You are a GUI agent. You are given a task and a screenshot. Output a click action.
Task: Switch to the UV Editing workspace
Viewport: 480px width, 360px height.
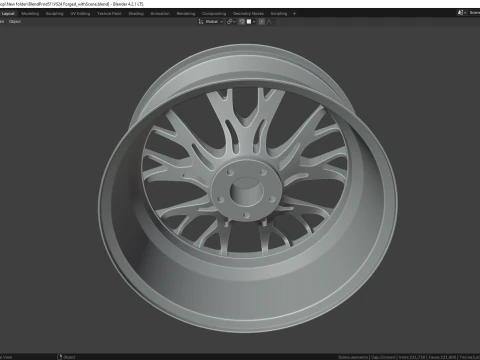[x=80, y=14]
